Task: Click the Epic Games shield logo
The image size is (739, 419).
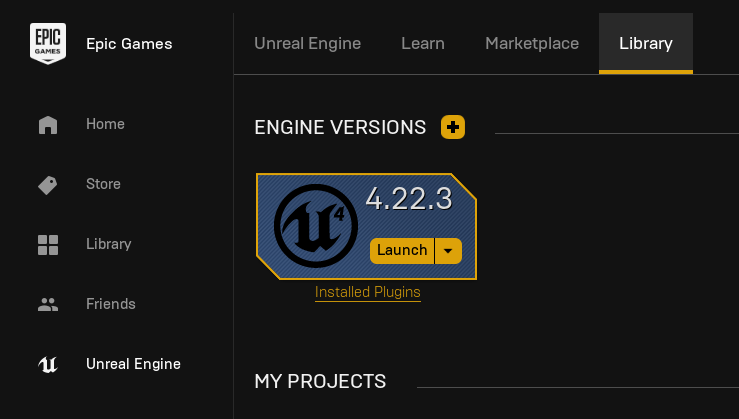Action: (48, 43)
